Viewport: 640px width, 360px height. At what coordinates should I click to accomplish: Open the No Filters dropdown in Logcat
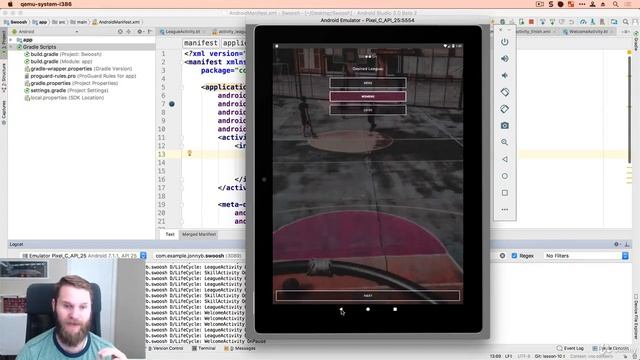[x=586, y=256]
